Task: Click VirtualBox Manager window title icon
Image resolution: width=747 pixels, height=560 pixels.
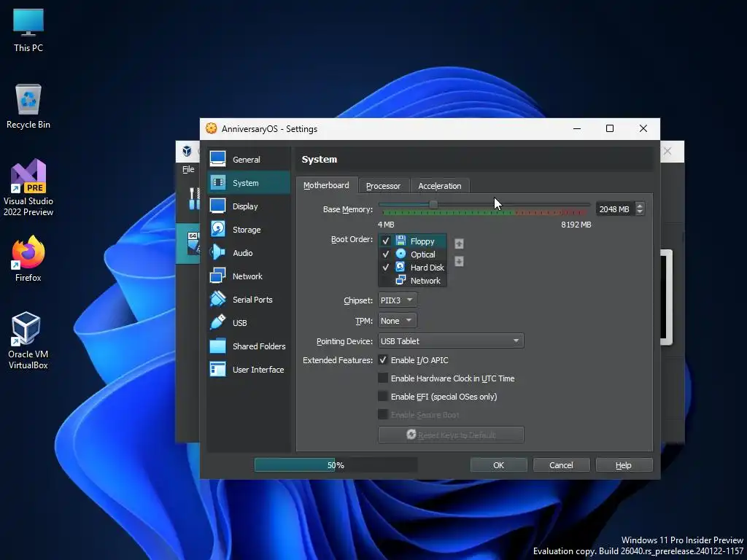Action: click(187, 152)
